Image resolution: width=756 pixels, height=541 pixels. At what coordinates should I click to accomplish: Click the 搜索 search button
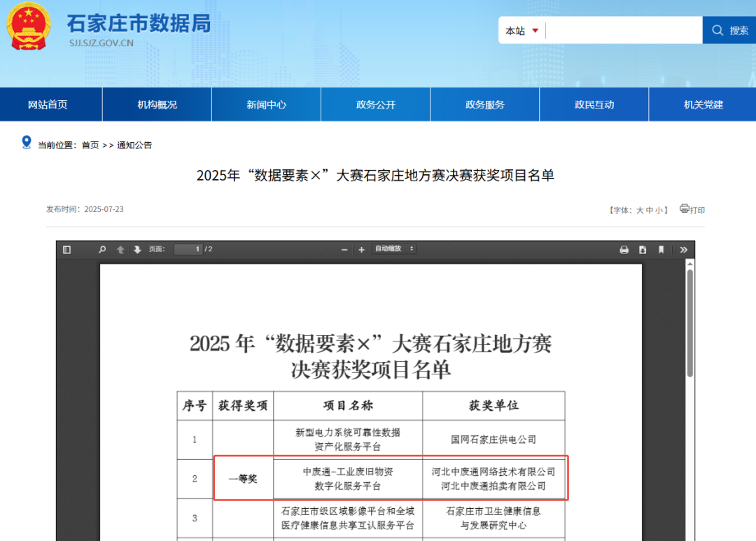(729, 30)
